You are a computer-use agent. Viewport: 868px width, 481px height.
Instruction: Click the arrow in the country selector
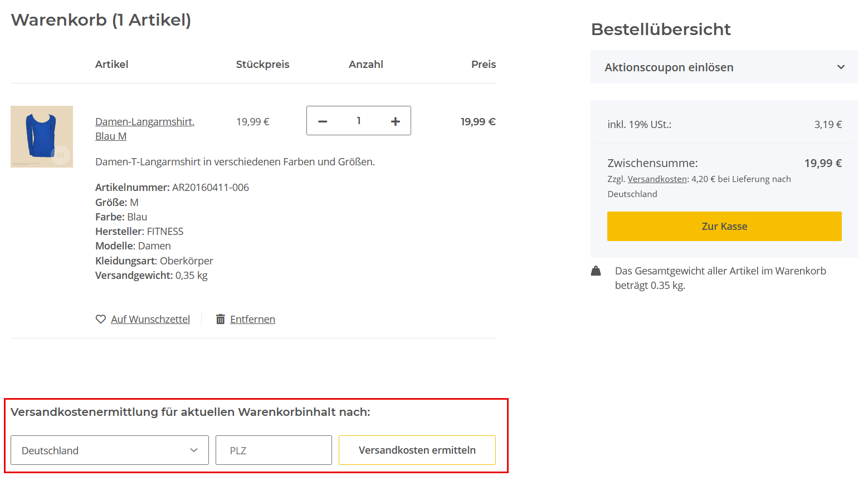pyautogui.click(x=194, y=450)
